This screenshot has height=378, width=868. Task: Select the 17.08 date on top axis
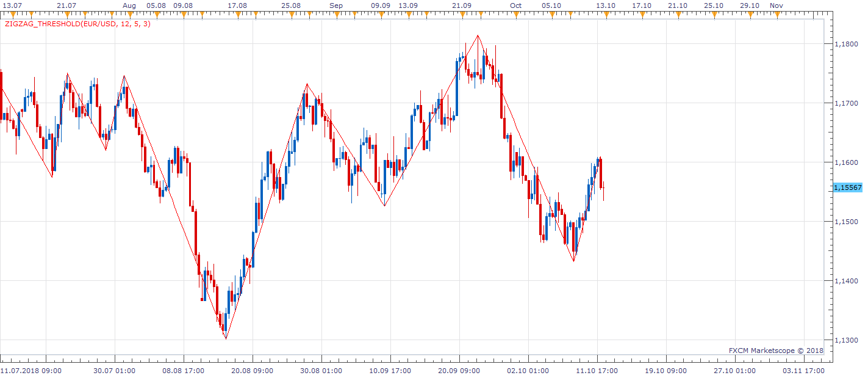237,5
